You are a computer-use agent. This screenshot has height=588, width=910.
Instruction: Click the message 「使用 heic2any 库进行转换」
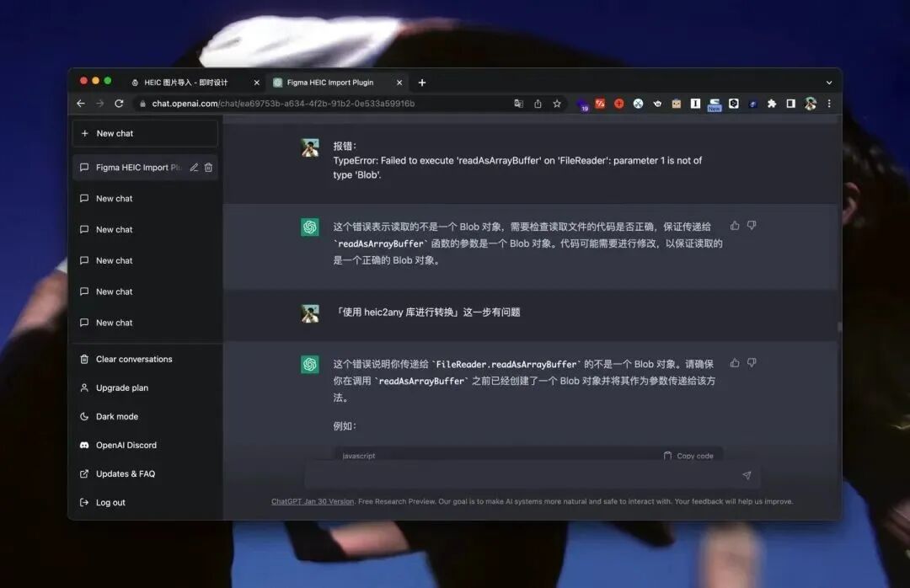426,313
